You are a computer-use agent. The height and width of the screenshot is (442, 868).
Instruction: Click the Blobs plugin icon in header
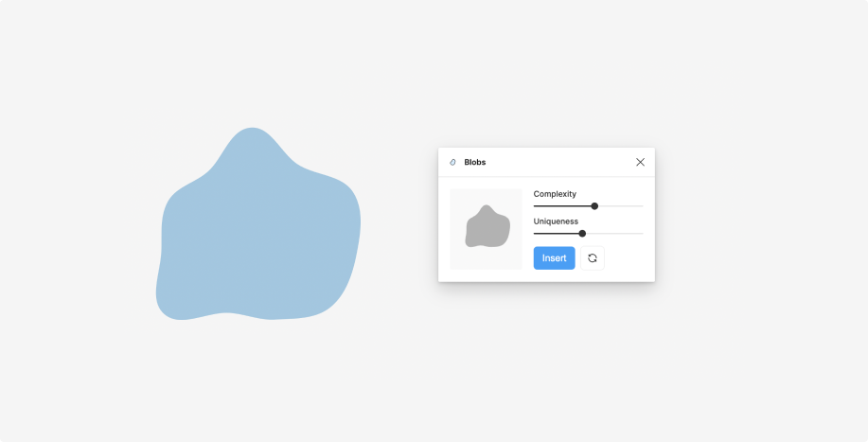pyautogui.click(x=452, y=162)
